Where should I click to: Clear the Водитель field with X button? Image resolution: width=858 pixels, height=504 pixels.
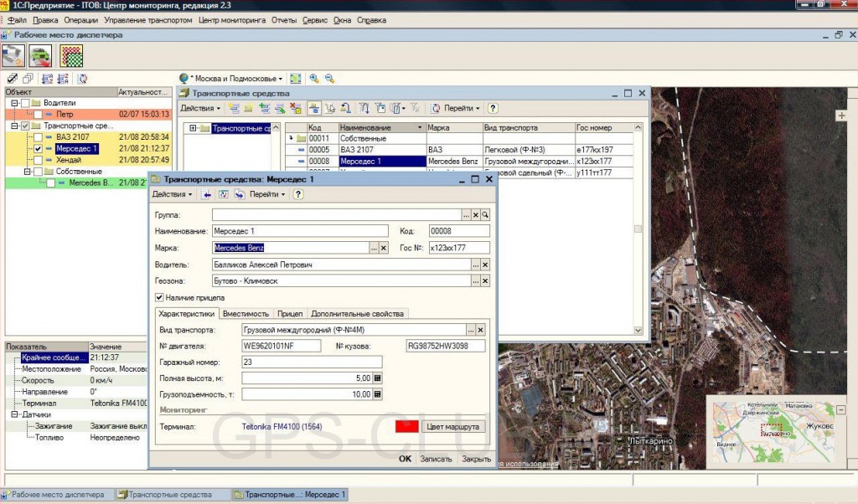coord(485,265)
